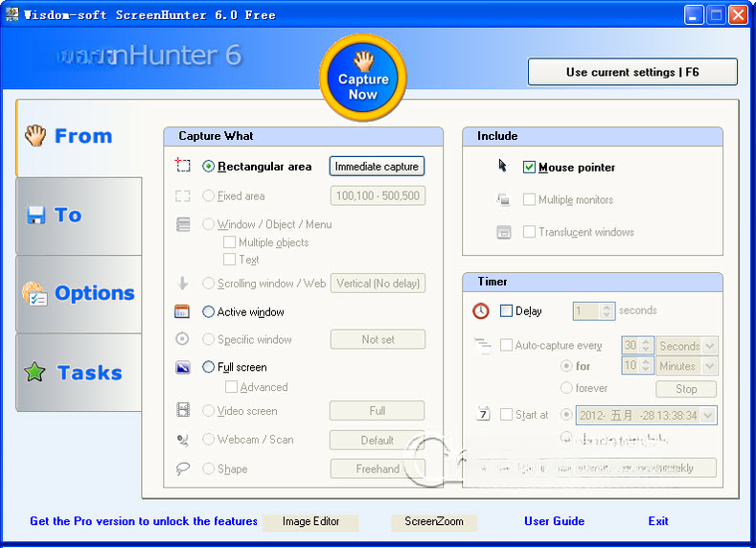Launch ScreenZoom
756x548 pixels.
point(434,521)
